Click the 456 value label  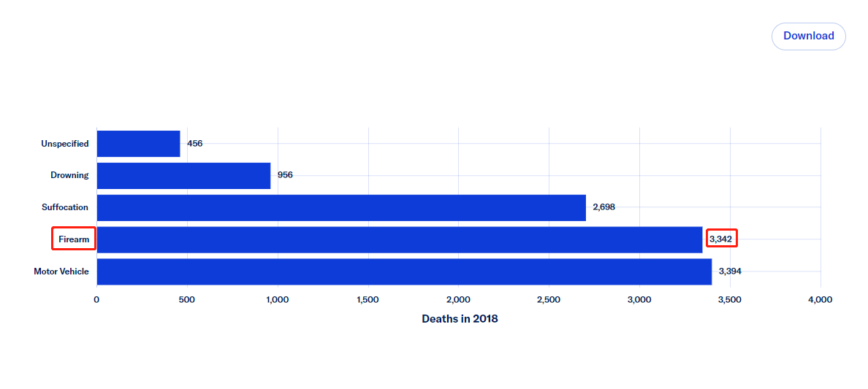[x=194, y=144]
